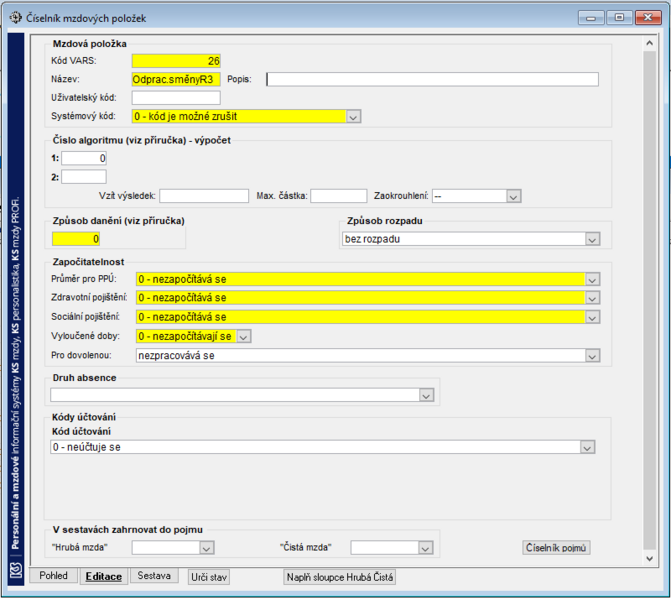Switch to the Editace tab
The image size is (671, 600).
coord(104,576)
